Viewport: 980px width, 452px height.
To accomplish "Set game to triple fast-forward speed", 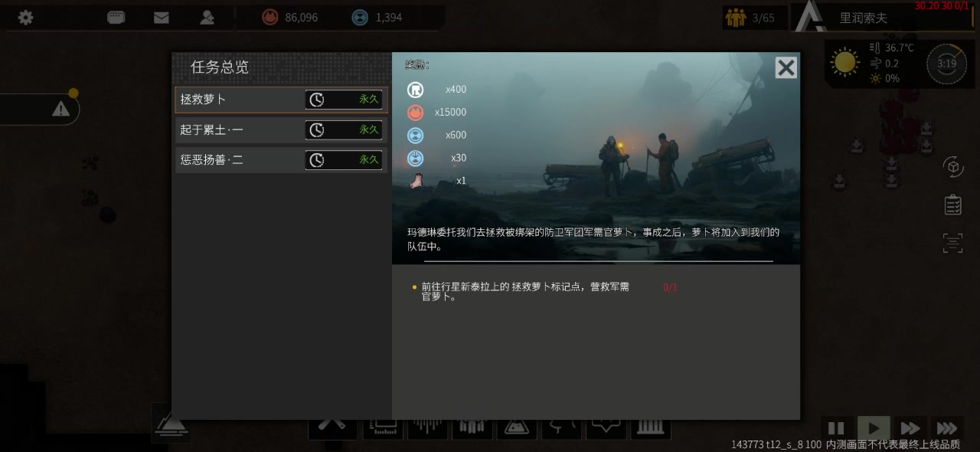I will [x=947, y=428].
